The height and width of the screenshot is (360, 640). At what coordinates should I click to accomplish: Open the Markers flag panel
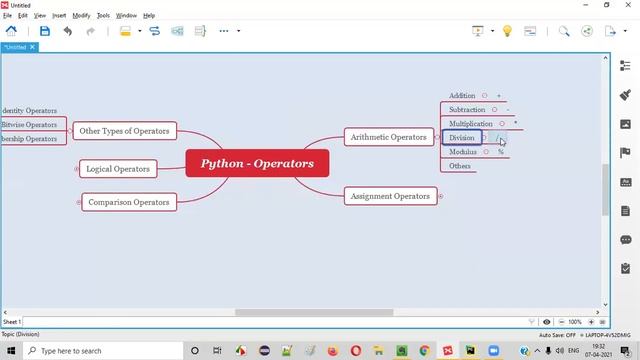point(625,153)
